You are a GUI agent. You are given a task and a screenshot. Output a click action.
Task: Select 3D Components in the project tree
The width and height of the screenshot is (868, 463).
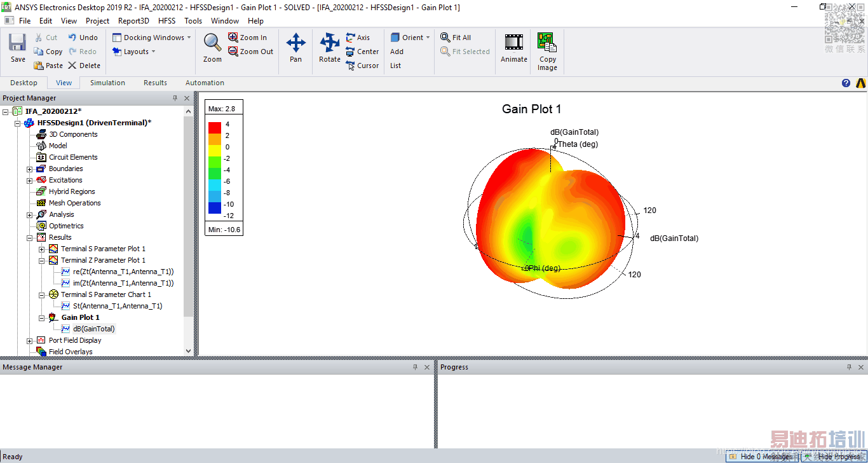tap(73, 134)
